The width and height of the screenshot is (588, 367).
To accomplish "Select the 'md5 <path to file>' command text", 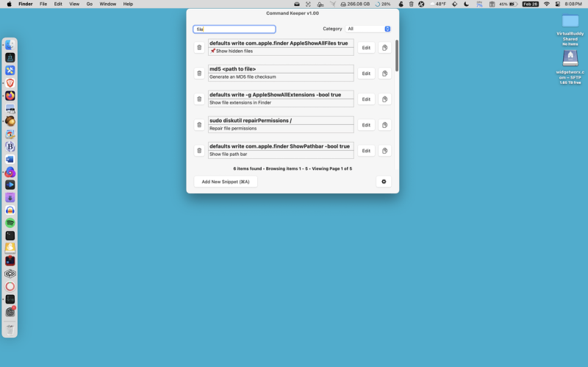I will tap(281, 69).
